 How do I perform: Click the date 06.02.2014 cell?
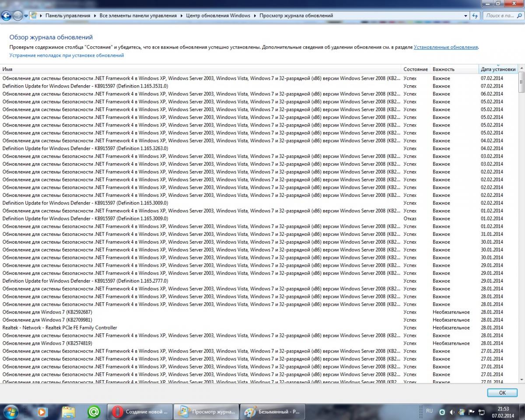pos(492,94)
